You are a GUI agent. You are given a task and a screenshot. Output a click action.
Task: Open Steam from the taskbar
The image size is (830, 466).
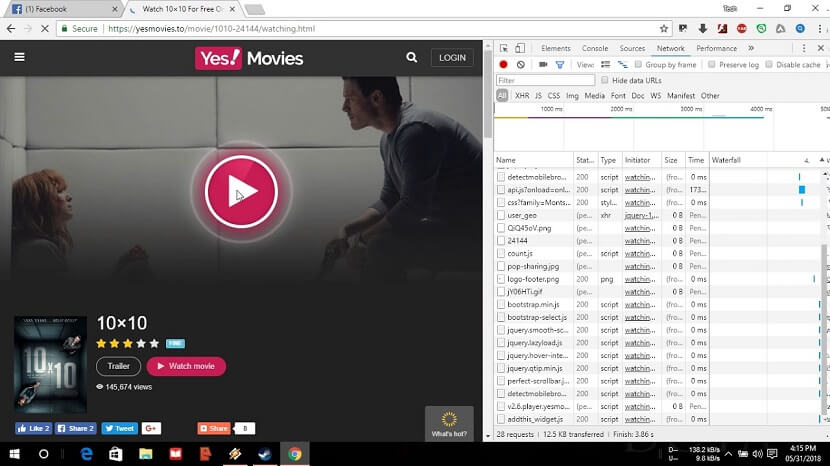click(x=265, y=454)
